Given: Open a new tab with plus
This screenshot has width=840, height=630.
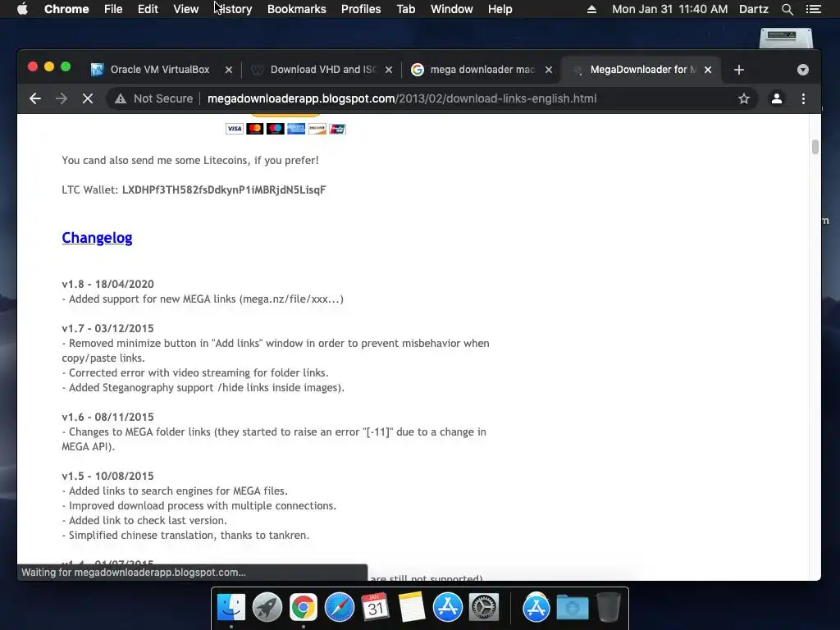Looking at the screenshot, I should (x=739, y=70).
